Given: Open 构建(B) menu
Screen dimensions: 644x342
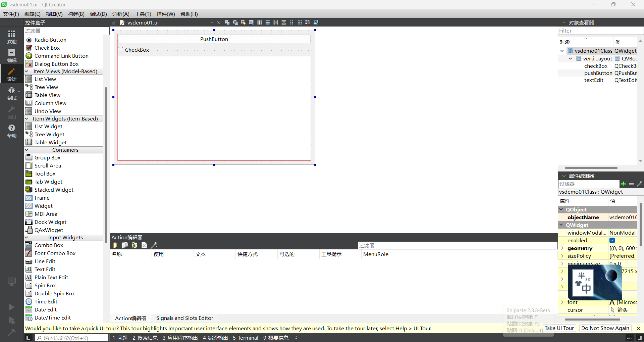Looking at the screenshot, I should click(x=76, y=14).
